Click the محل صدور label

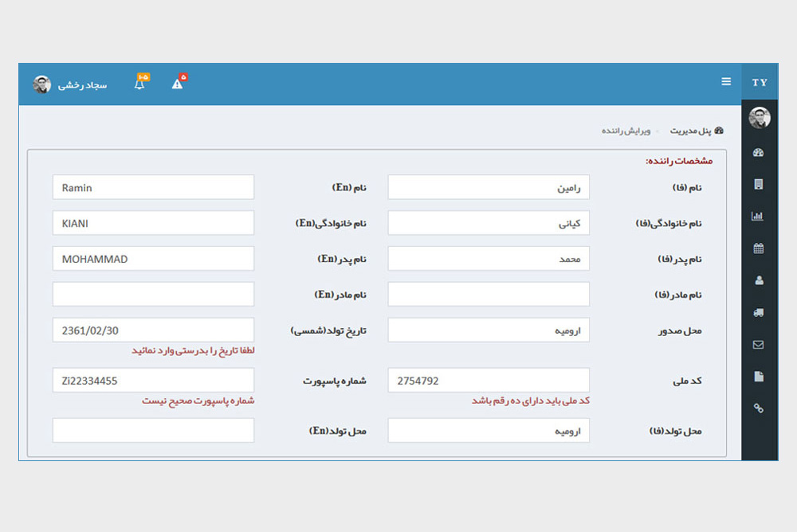pyautogui.click(x=680, y=331)
